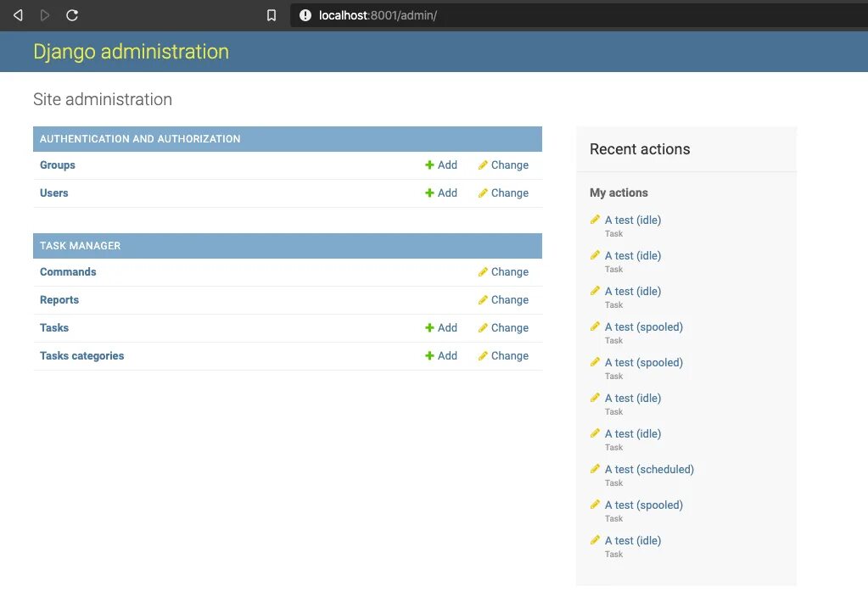Click pencil icon beside A test (scheduled)

(x=595, y=469)
